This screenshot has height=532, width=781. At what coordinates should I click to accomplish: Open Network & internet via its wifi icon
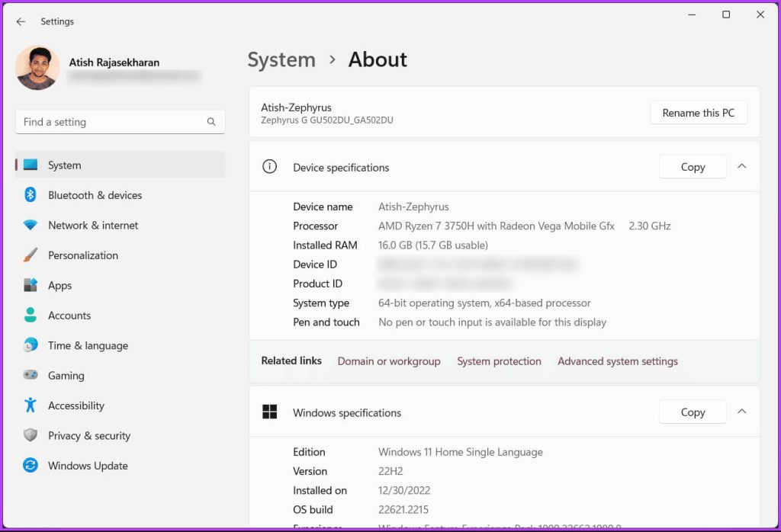click(31, 226)
